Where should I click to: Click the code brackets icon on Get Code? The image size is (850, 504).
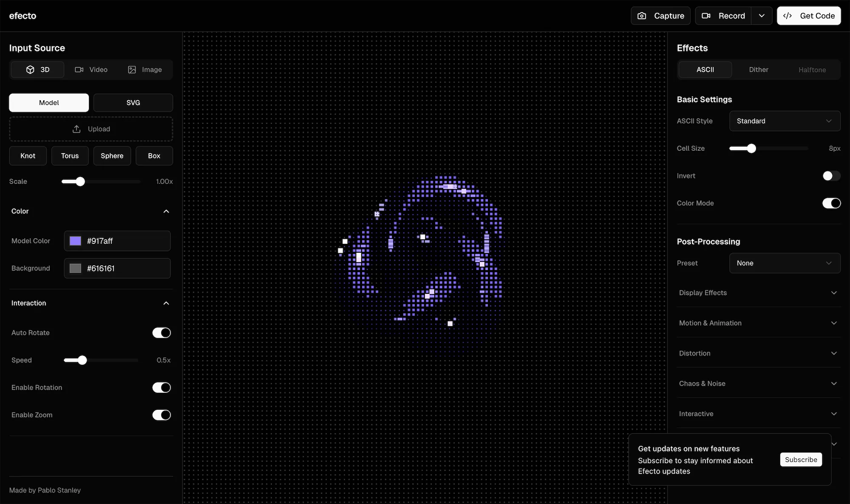pos(788,16)
